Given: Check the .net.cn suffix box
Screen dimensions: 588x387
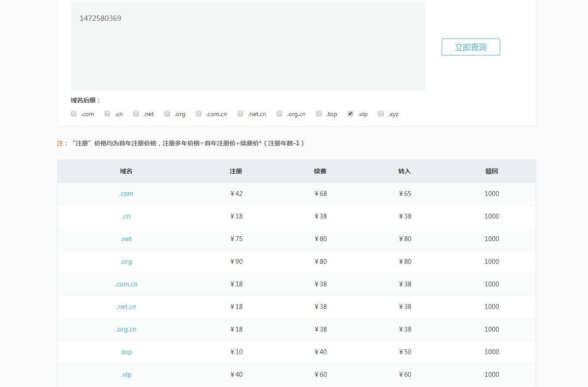Looking at the screenshot, I should [240, 113].
